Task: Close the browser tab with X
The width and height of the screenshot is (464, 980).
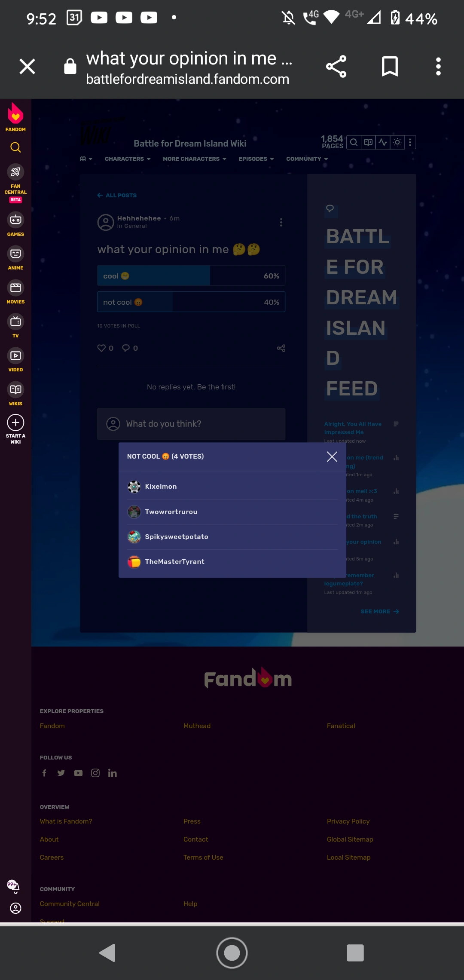Action: [x=27, y=67]
